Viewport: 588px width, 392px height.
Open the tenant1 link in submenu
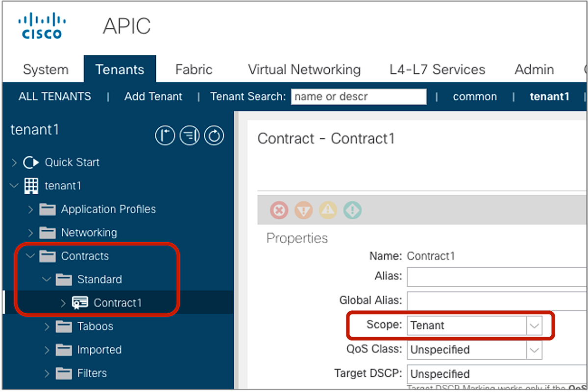coord(549,96)
